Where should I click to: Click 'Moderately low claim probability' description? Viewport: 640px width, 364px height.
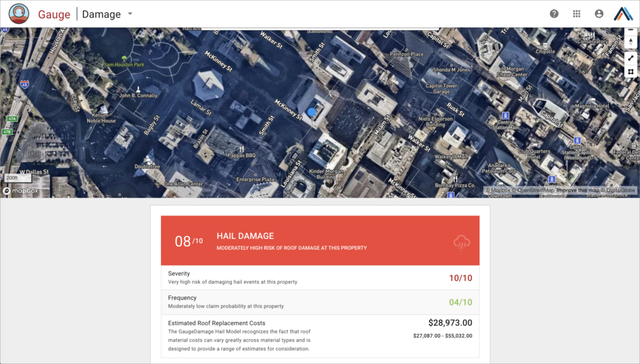(x=226, y=306)
